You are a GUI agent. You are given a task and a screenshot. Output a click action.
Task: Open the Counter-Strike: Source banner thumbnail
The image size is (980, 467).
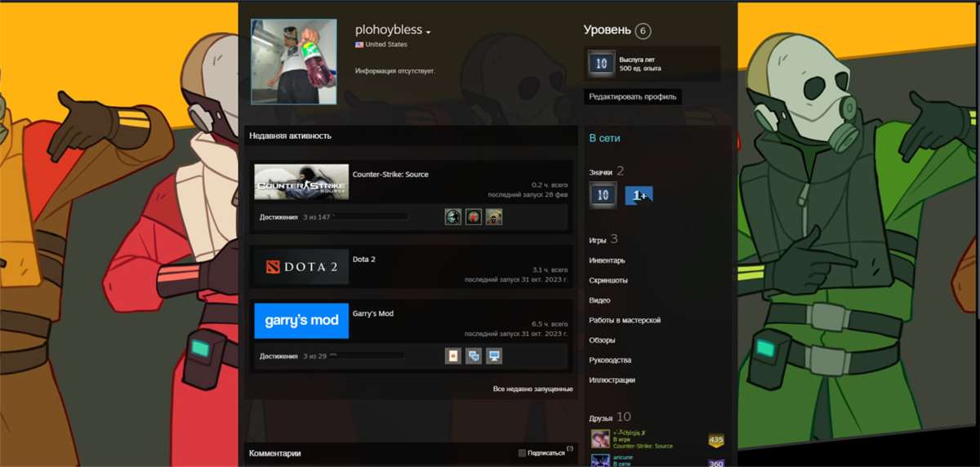301,182
